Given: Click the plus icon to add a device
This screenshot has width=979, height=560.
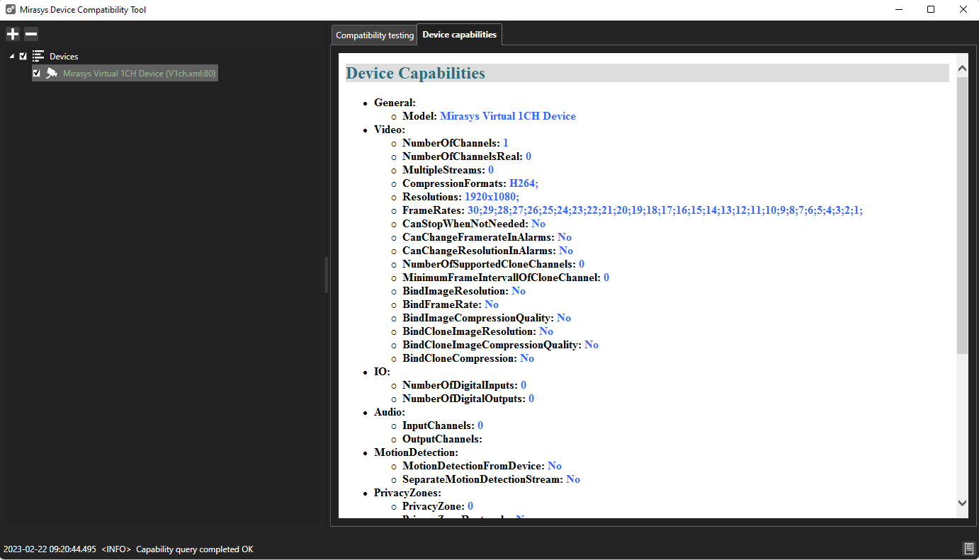Looking at the screenshot, I should pyautogui.click(x=13, y=34).
